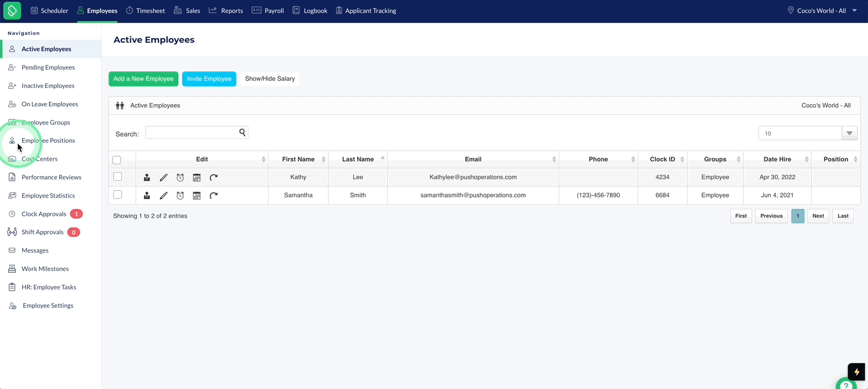The height and width of the screenshot is (389, 868).
Task: Sort by the Date Hire column
Action: pos(778,159)
